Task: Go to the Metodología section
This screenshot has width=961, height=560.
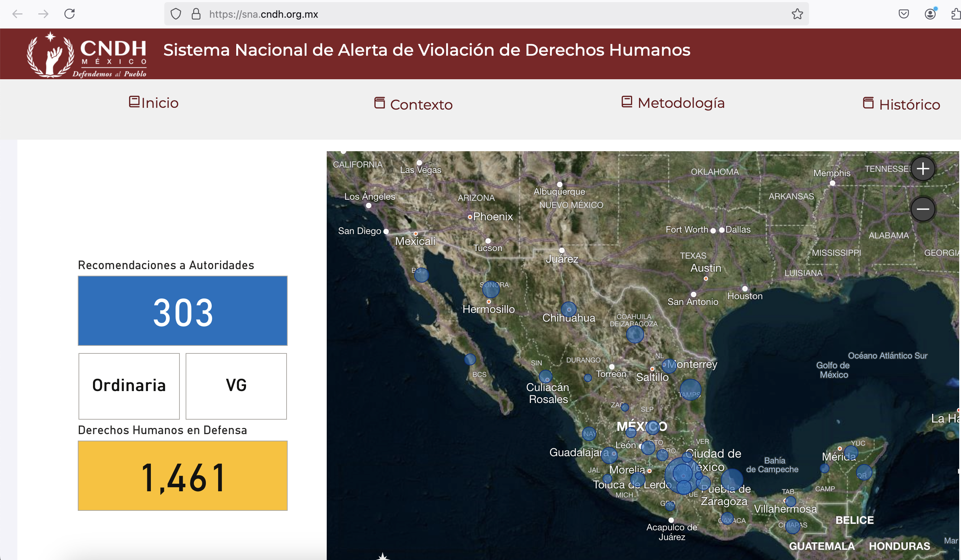Action: click(x=673, y=103)
